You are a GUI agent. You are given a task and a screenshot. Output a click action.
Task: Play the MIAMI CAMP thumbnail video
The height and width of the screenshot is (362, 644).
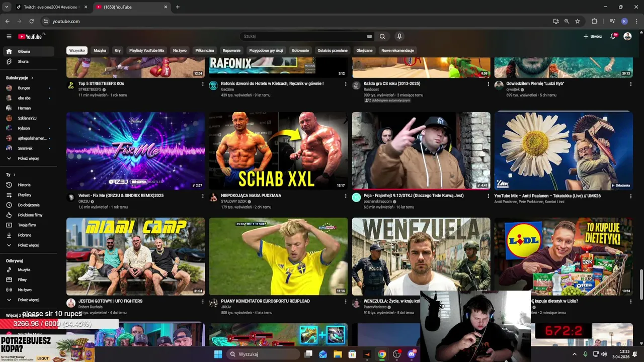pos(136,256)
